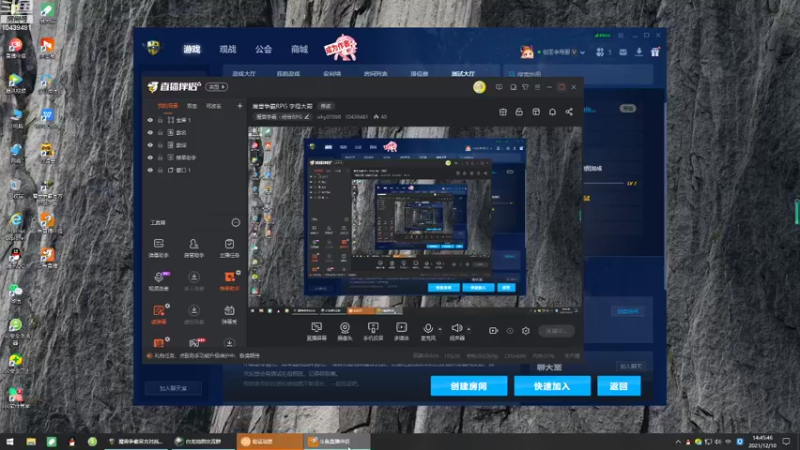Click the 返回 button
800x450 pixels.
(x=619, y=386)
